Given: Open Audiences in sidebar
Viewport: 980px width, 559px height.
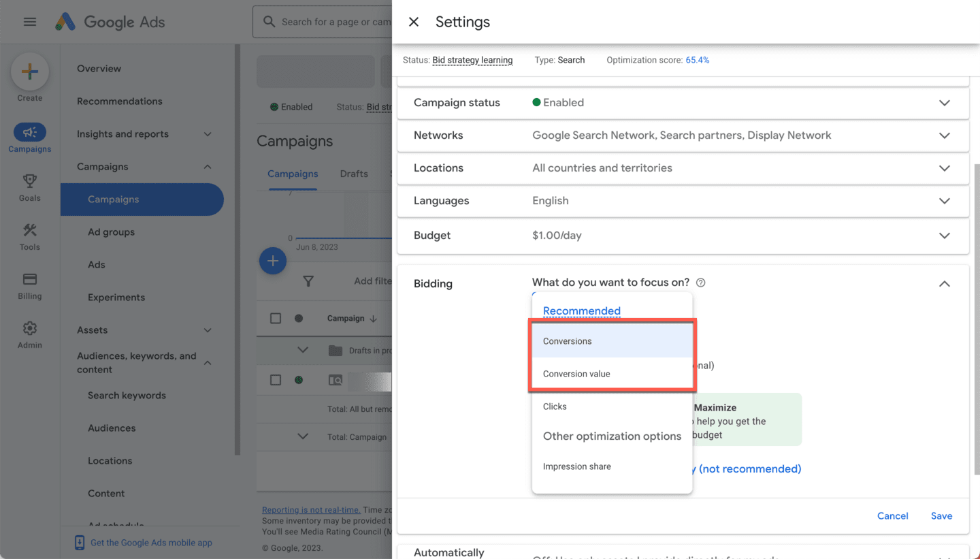Looking at the screenshot, I should (112, 428).
